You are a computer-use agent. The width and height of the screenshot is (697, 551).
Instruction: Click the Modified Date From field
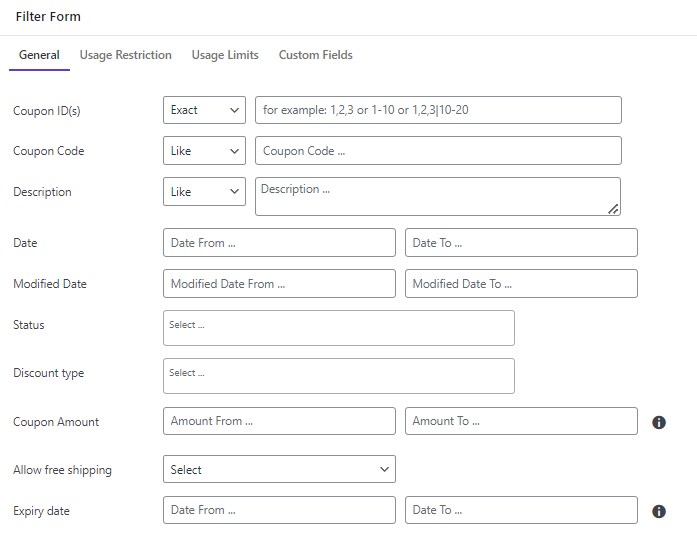pos(279,283)
